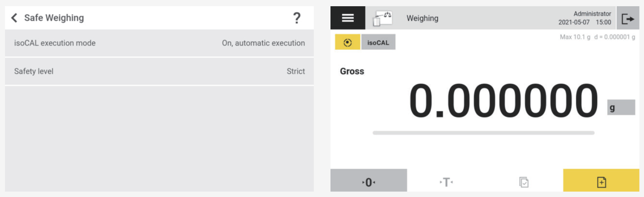Open isoCAL execution mode setting

point(159,43)
